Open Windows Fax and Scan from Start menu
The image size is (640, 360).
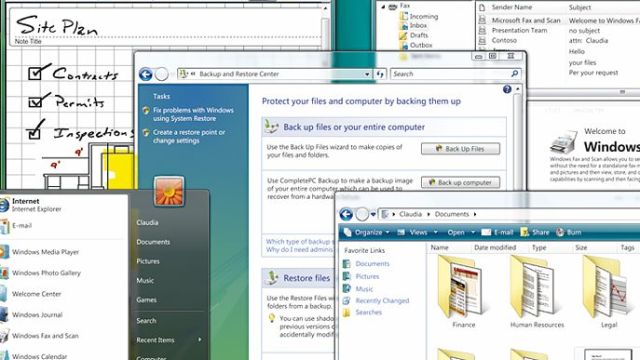coord(45,336)
